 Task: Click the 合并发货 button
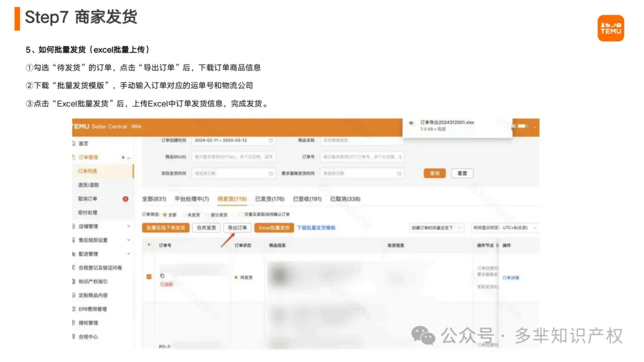[206, 228]
